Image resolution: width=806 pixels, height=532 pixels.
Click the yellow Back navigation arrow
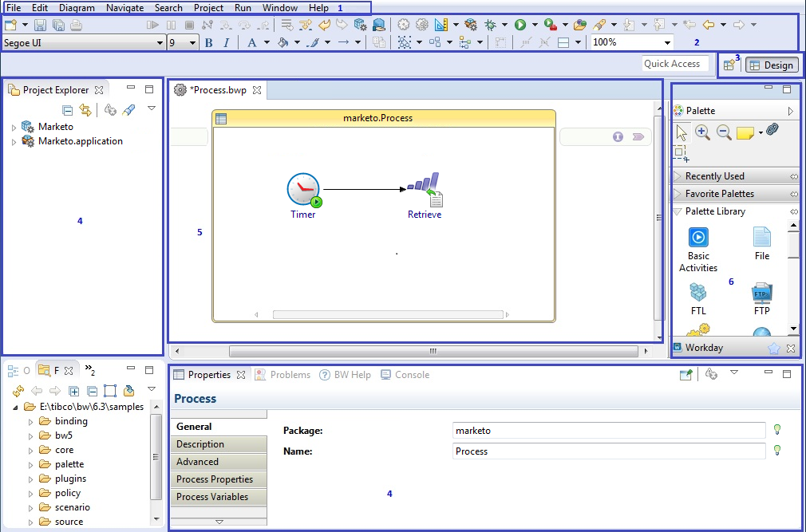coord(709,25)
